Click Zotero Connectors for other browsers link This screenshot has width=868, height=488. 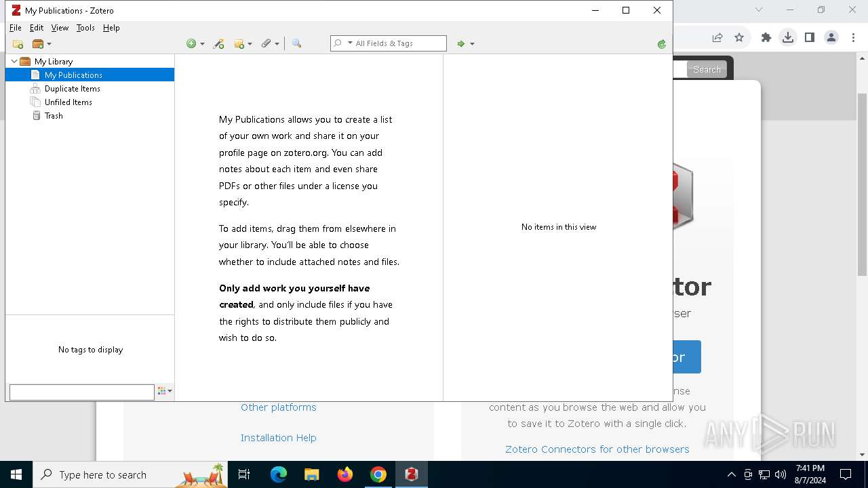(x=597, y=449)
